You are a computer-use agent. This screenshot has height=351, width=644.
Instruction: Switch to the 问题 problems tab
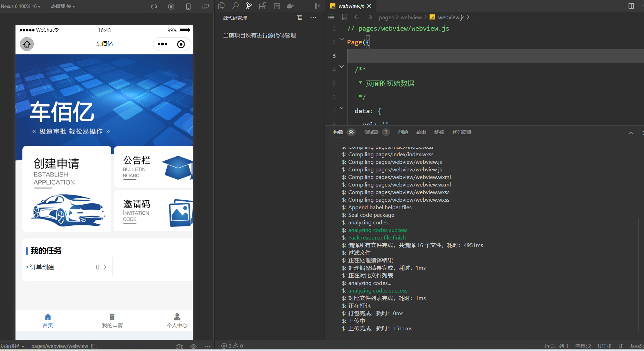[x=403, y=132]
